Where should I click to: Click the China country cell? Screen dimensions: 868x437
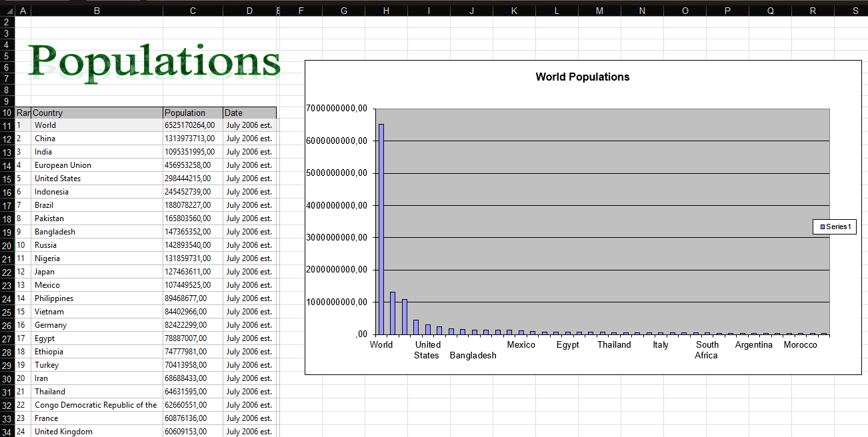click(x=97, y=139)
